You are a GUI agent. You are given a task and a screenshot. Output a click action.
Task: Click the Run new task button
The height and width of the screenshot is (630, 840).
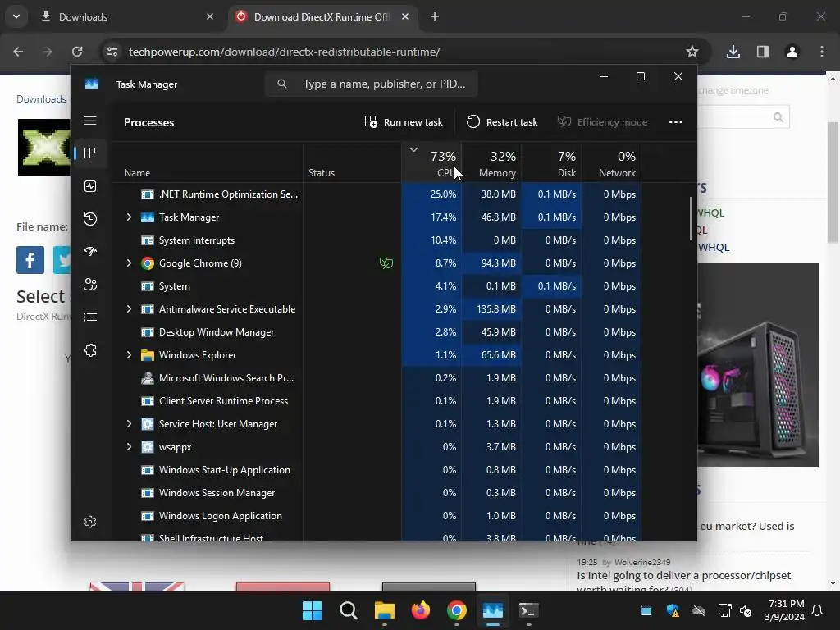404,122
